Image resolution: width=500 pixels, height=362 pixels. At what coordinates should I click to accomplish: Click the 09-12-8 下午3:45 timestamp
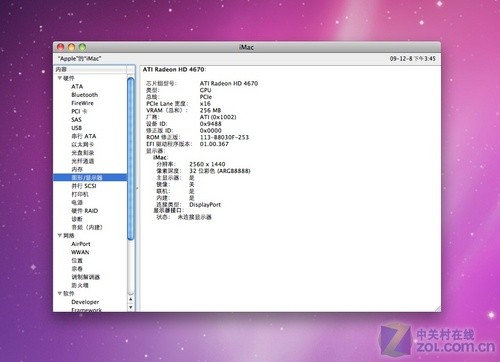pyautogui.click(x=413, y=59)
